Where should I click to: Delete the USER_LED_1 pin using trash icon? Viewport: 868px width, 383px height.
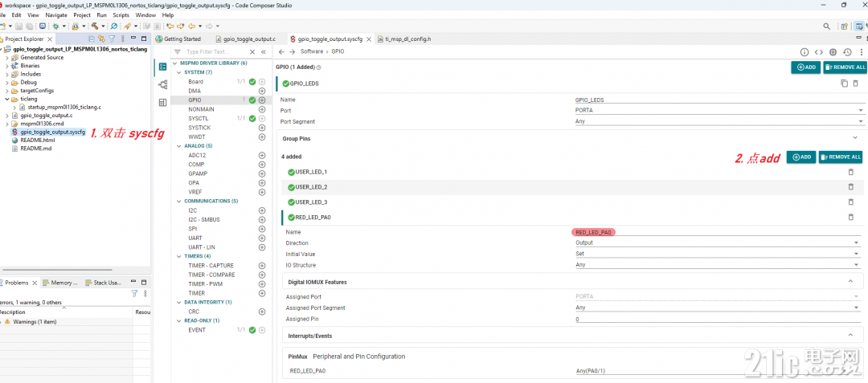pyautogui.click(x=851, y=172)
